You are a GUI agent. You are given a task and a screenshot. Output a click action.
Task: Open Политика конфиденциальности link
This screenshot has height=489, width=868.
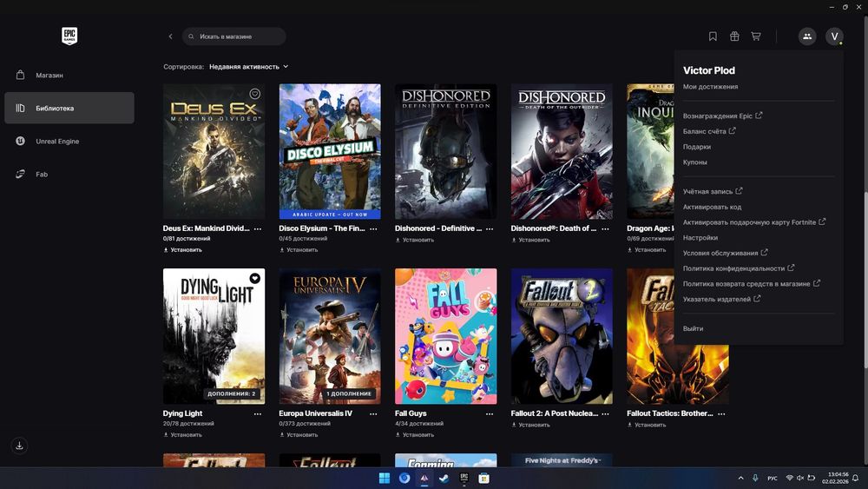point(739,268)
